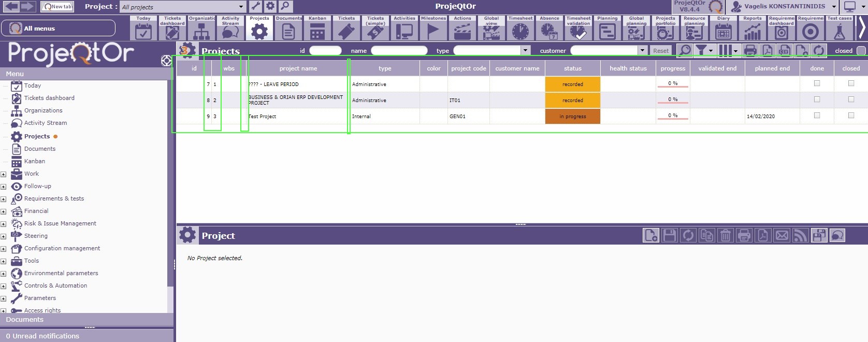
Task: Go forward with the right arrow button
Action: (x=28, y=6)
